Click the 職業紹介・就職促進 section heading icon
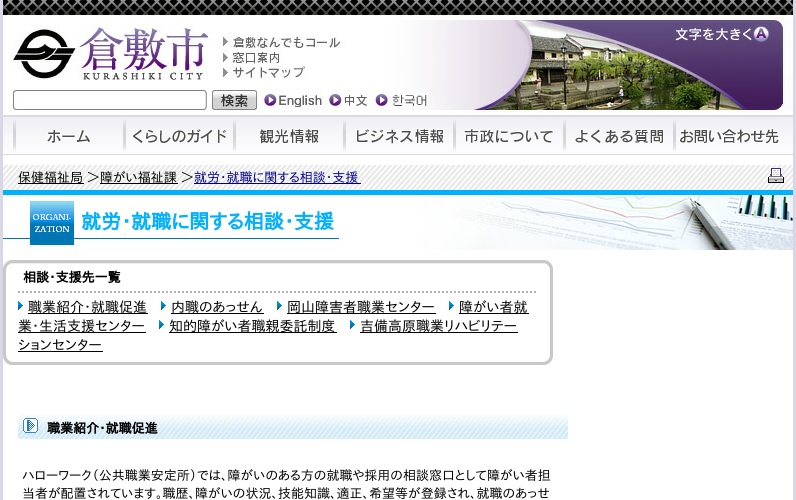The height and width of the screenshot is (500, 796). (31, 427)
